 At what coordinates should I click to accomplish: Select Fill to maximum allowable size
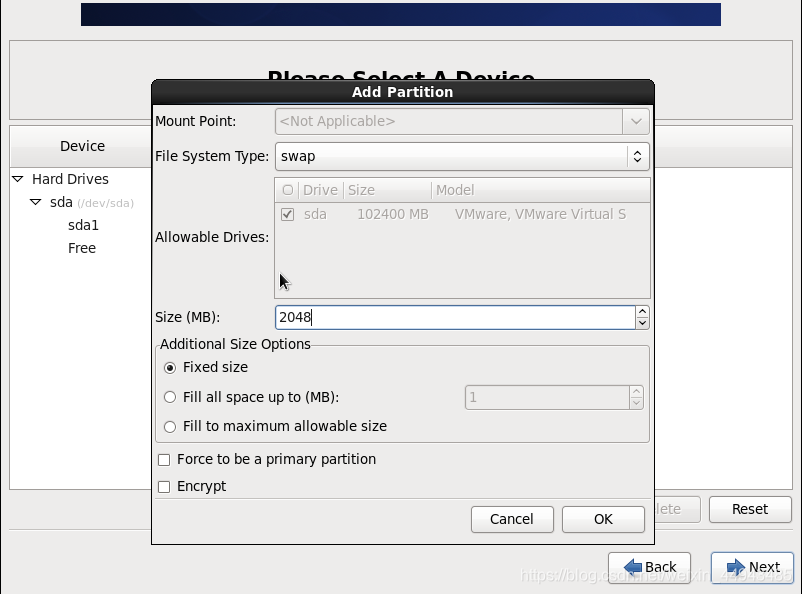[170, 427]
